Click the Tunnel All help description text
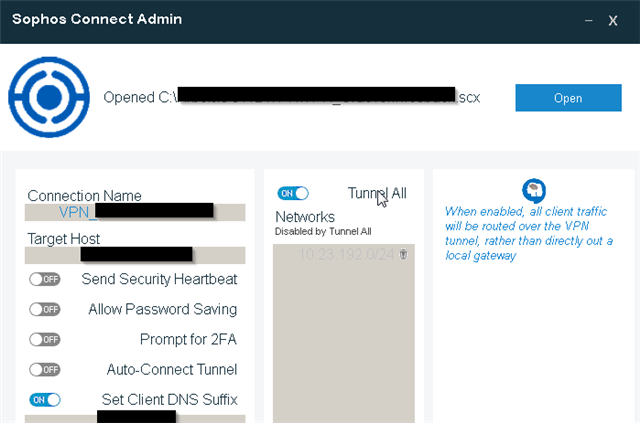This screenshot has width=640, height=423. point(529,234)
